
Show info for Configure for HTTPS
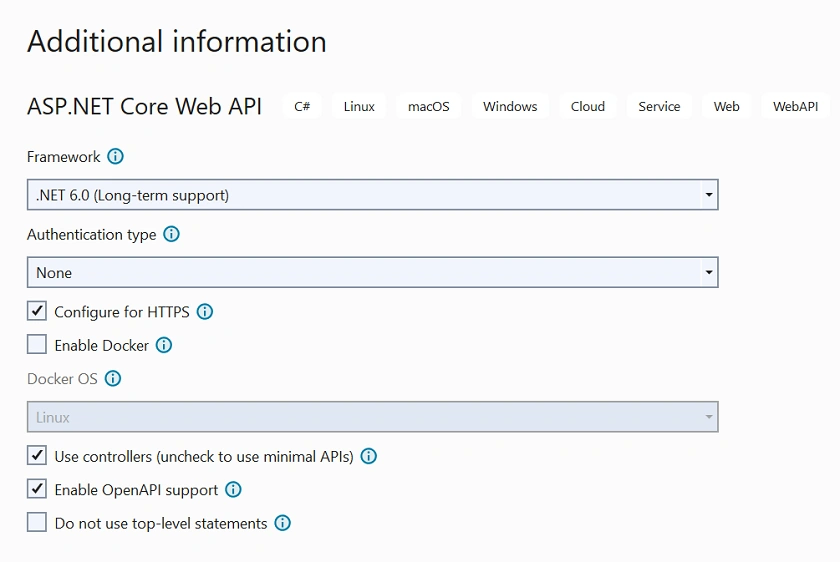pyautogui.click(x=205, y=312)
